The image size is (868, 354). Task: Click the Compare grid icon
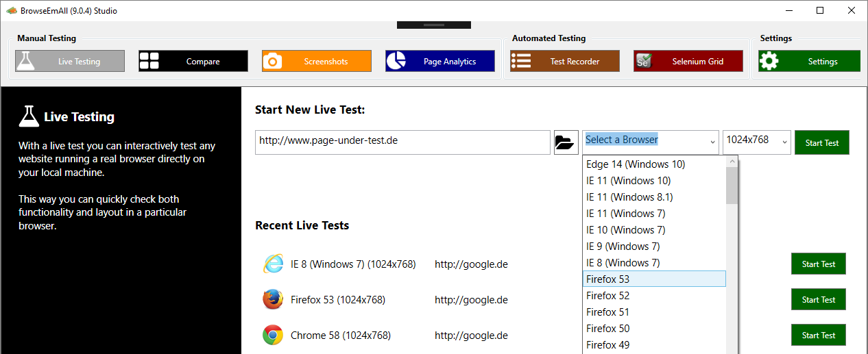[149, 61]
